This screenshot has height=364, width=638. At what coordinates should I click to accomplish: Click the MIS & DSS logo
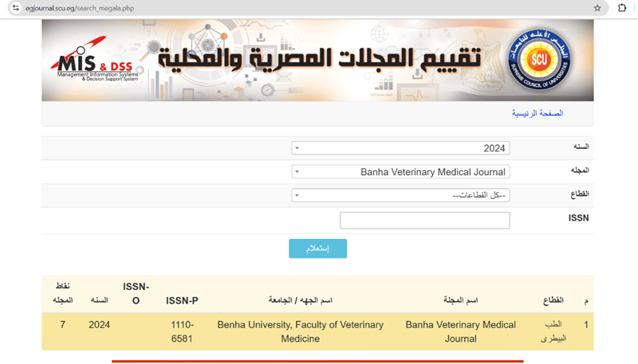[96, 65]
